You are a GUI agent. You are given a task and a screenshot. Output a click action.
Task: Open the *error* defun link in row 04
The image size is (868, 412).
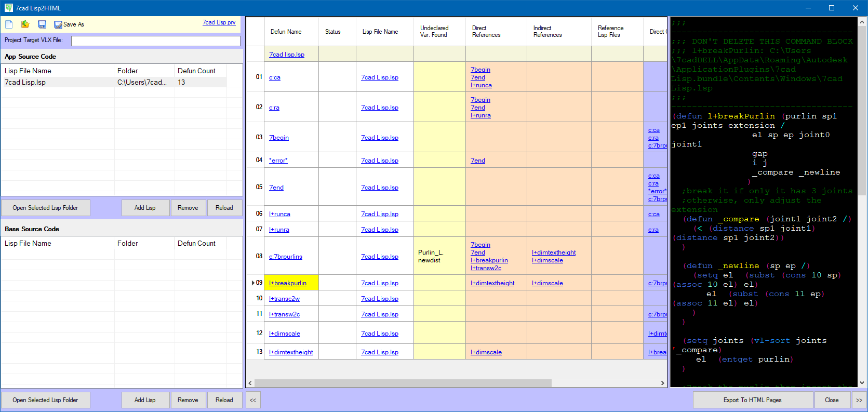[x=278, y=161]
